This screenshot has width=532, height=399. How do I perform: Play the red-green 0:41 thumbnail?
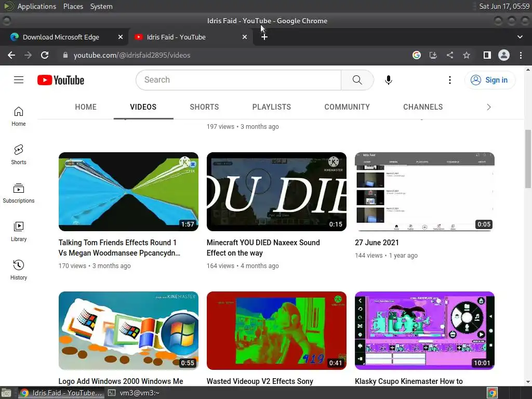(276, 331)
